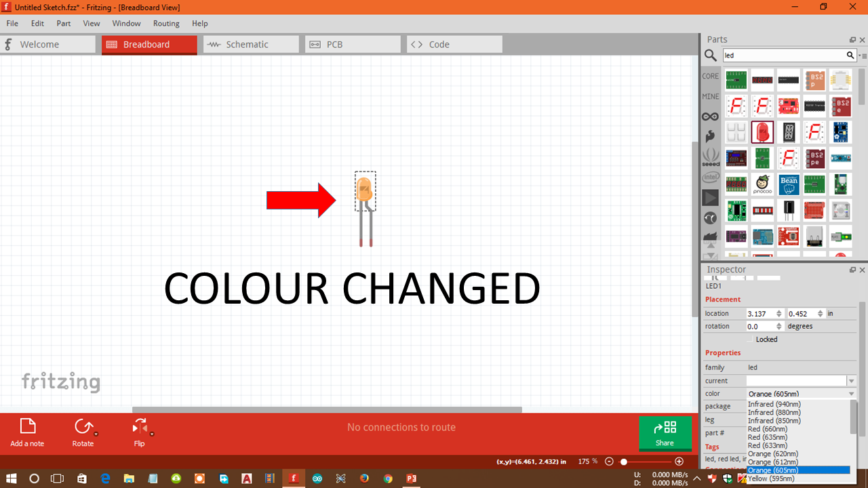Select the red LED part thumbnail

[x=762, y=132]
